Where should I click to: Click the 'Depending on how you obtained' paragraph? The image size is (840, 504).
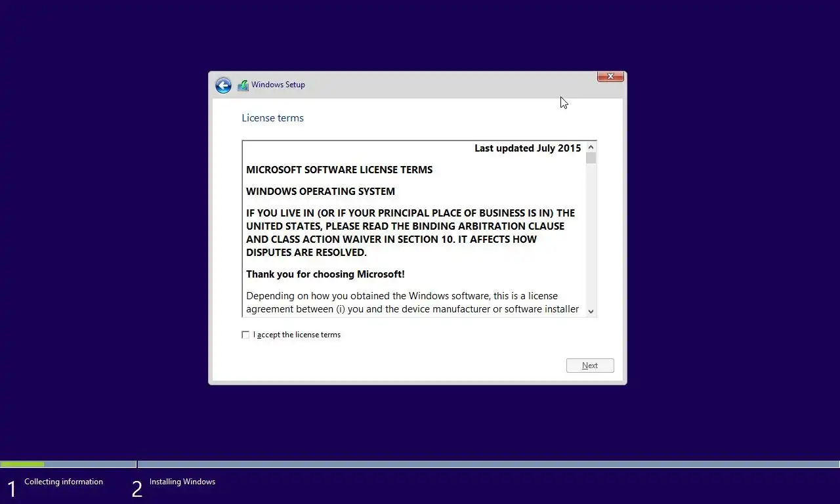click(x=413, y=303)
